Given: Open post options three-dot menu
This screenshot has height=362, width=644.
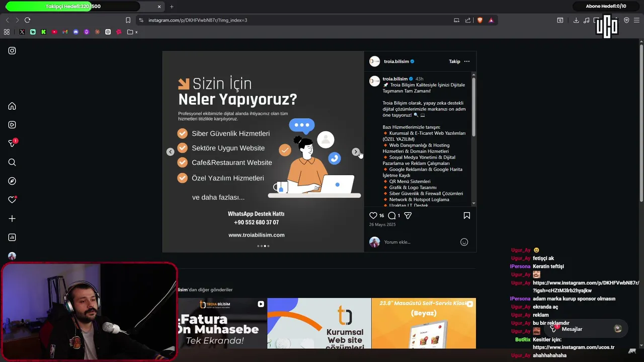Looking at the screenshot, I should pos(467,61).
